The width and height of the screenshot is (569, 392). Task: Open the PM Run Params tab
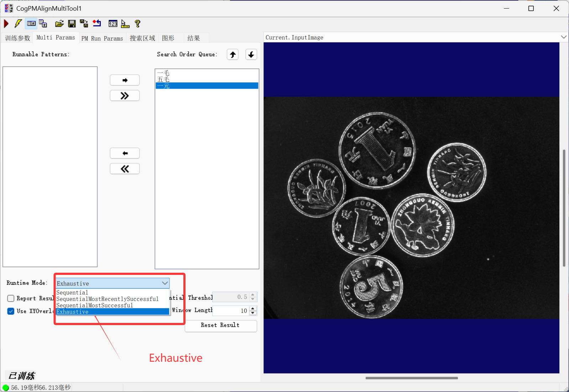coord(102,38)
